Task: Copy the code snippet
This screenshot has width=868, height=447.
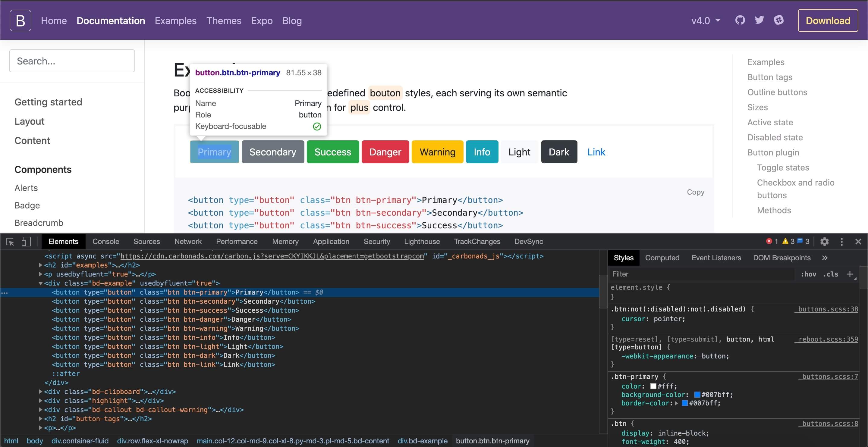Action: click(x=696, y=192)
